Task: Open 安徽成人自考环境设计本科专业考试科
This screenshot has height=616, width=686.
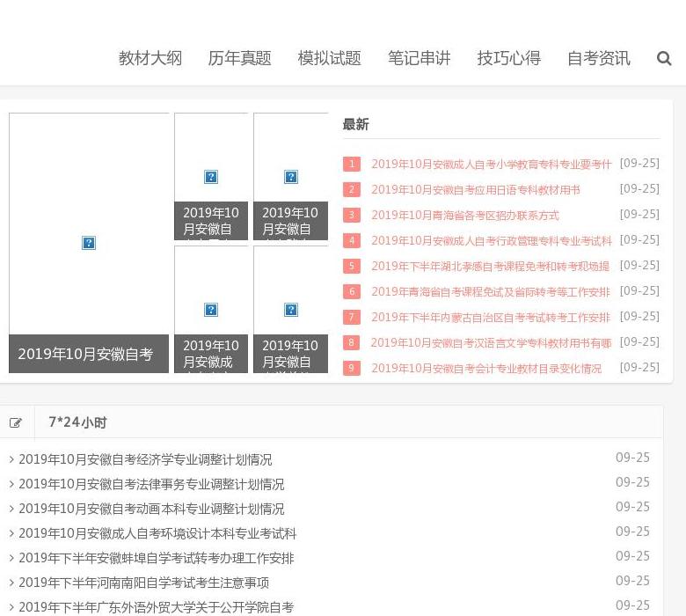Action: point(157,533)
